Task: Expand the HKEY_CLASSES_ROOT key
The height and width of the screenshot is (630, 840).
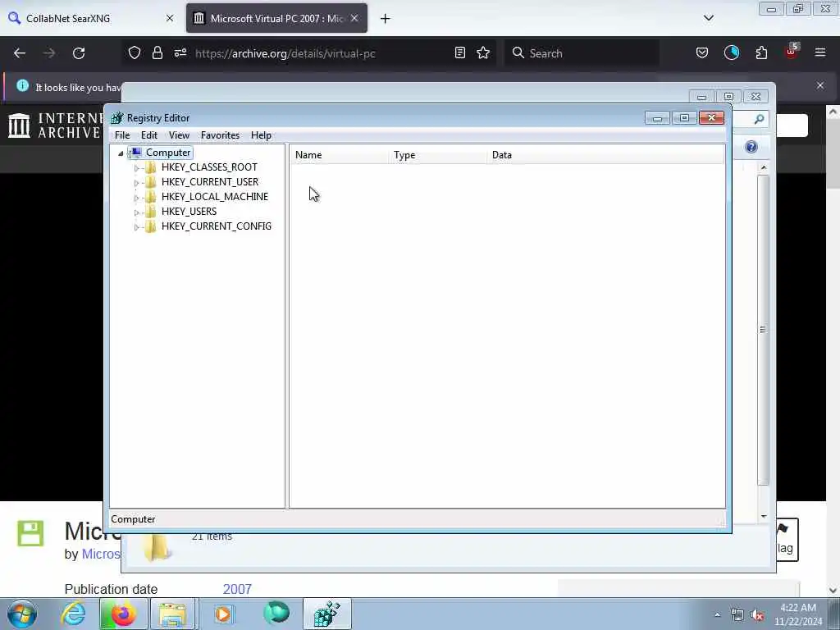Action: tap(136, 167)
